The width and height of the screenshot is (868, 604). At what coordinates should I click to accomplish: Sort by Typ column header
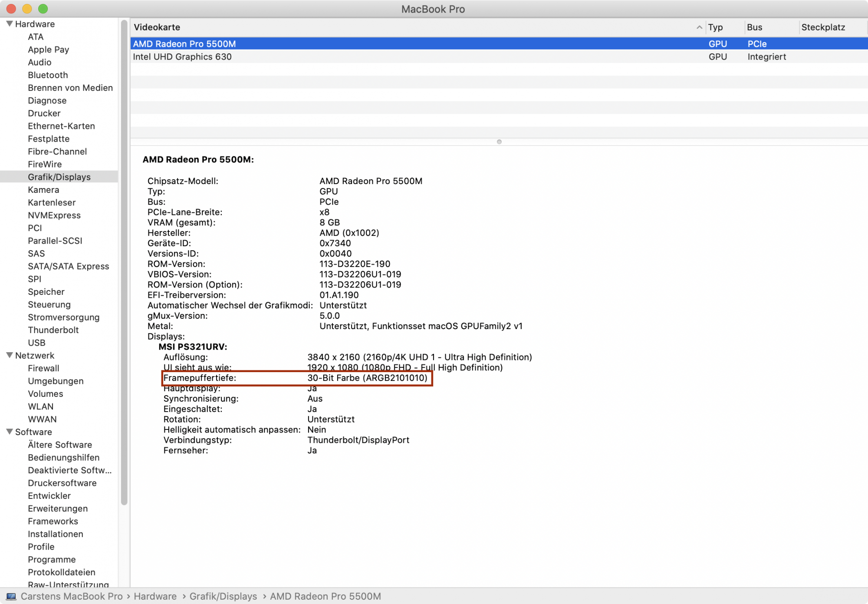pos(715,27)
